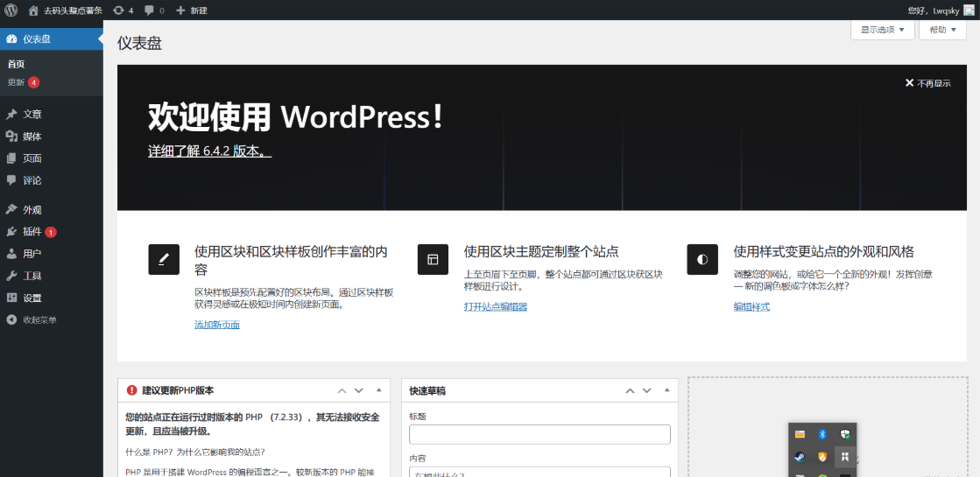Move 快速草稿 box down
Viewport: 980px width, 477px height.
[x=647, y=391]
